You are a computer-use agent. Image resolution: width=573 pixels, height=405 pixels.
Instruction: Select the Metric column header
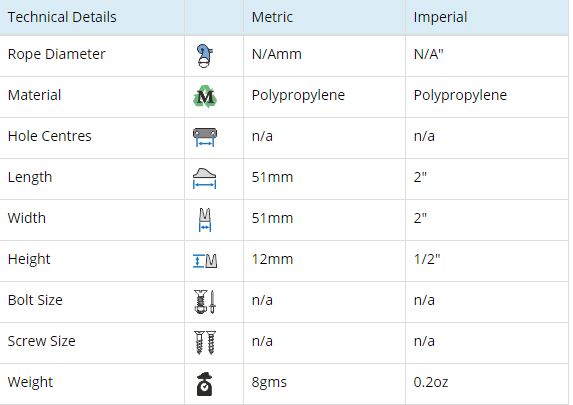(x=272, y=17)
